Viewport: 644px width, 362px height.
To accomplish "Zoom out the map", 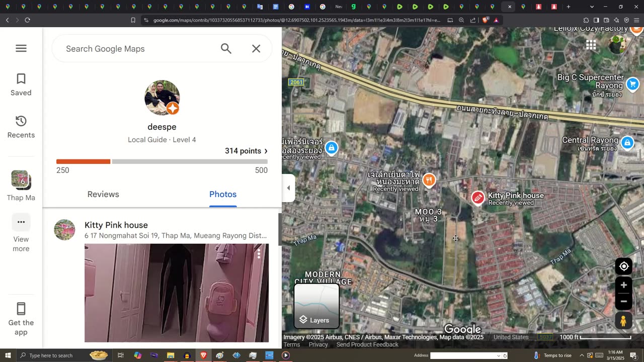I will coord(624,301).
